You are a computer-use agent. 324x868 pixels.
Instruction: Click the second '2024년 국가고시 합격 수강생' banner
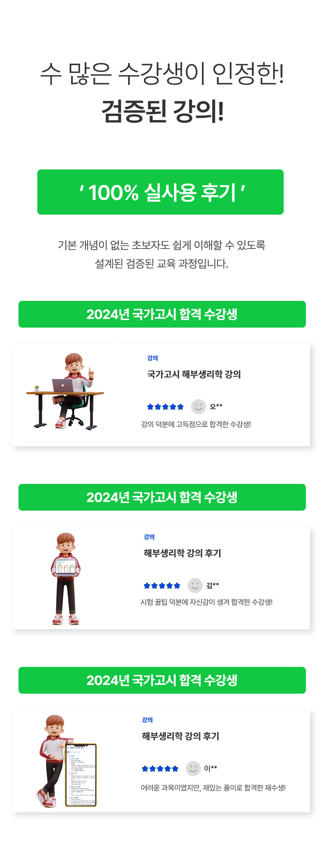[162, 497]
